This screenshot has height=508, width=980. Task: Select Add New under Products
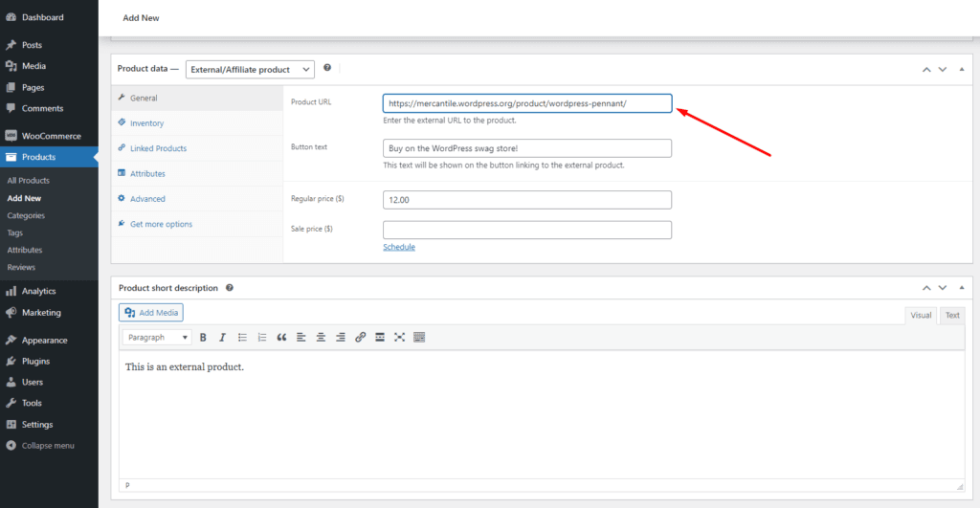click(x=24, y=198)
